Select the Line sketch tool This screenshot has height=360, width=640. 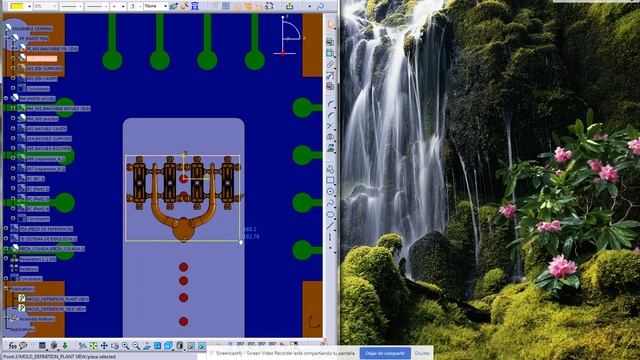click(x=330, y=225)
